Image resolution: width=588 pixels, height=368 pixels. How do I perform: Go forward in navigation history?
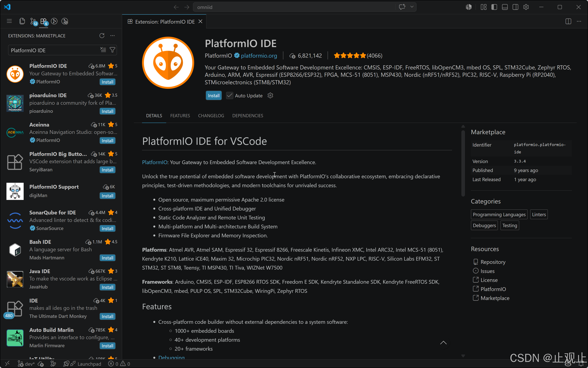pyautogui.click(x=187, y=7)
